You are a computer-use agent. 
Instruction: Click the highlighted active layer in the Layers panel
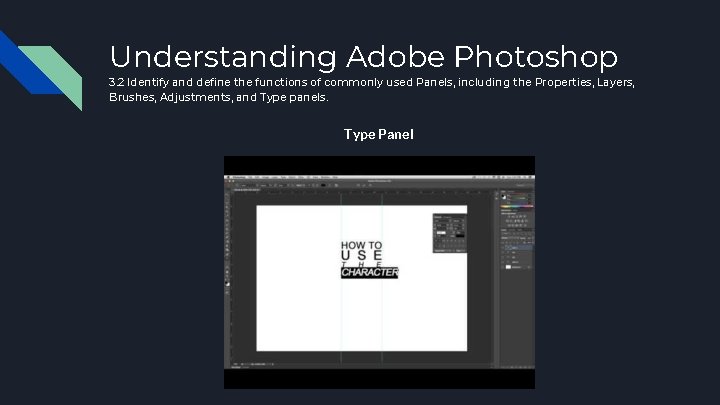point(519,248)
